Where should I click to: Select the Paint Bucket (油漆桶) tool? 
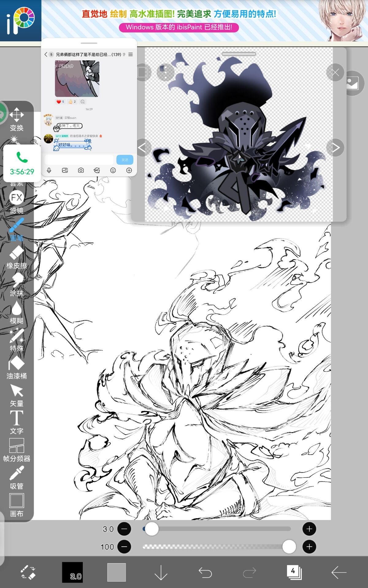(x=17, y=367)
